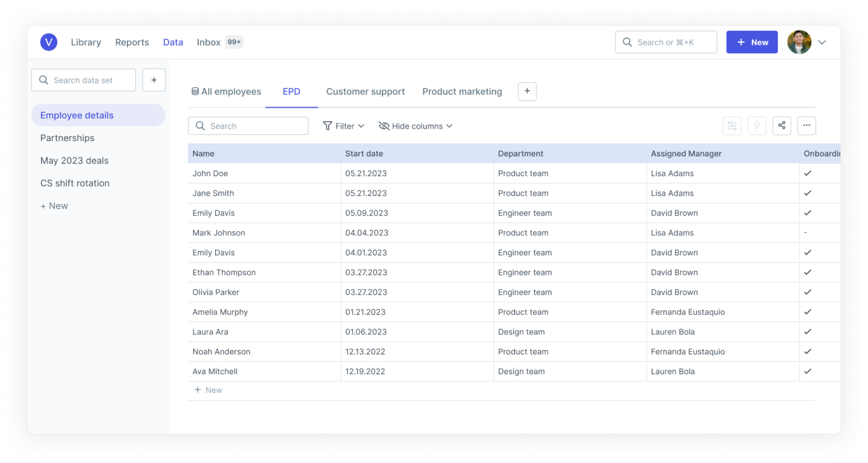Viewport: 868px width, 463px height.
Task: Switch to the All employees tab
Action: (x=226, y=92)
